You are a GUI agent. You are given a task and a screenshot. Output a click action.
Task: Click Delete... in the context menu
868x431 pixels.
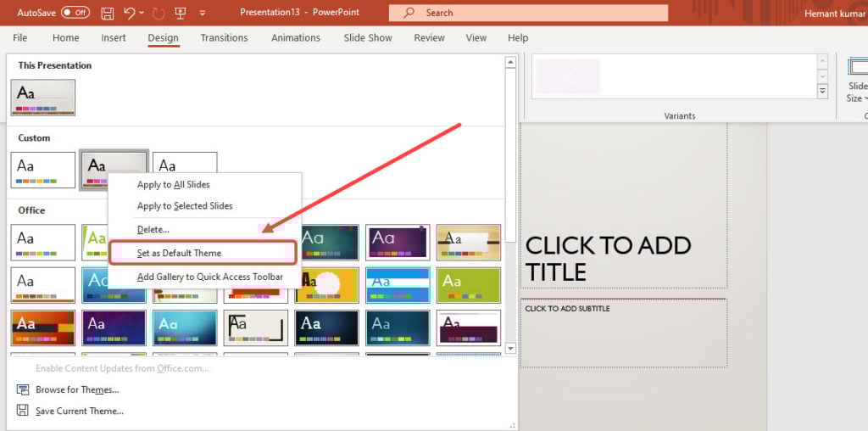coord(153,229)
